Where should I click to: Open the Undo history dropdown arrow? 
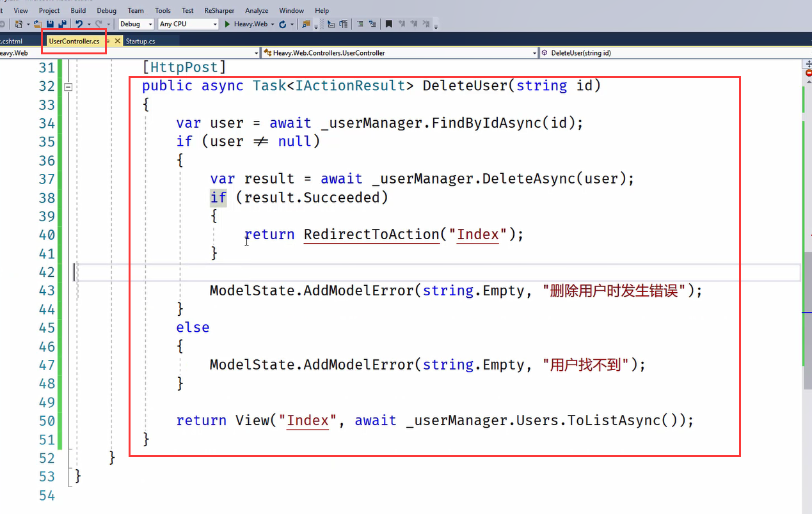(88, 24)
